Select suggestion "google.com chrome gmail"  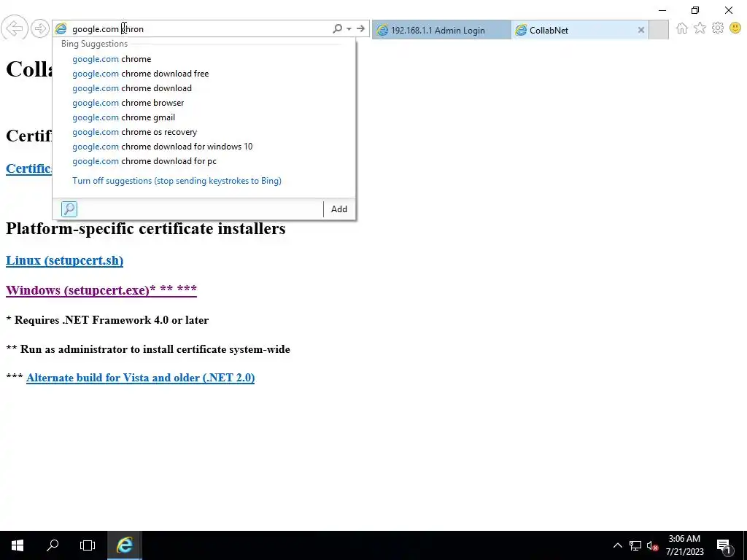(x=204, y=117)
